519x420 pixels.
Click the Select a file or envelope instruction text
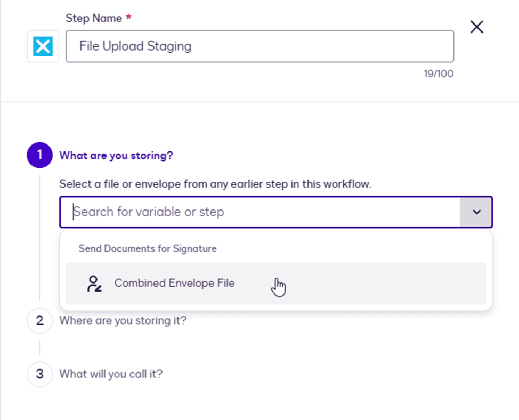215,184
